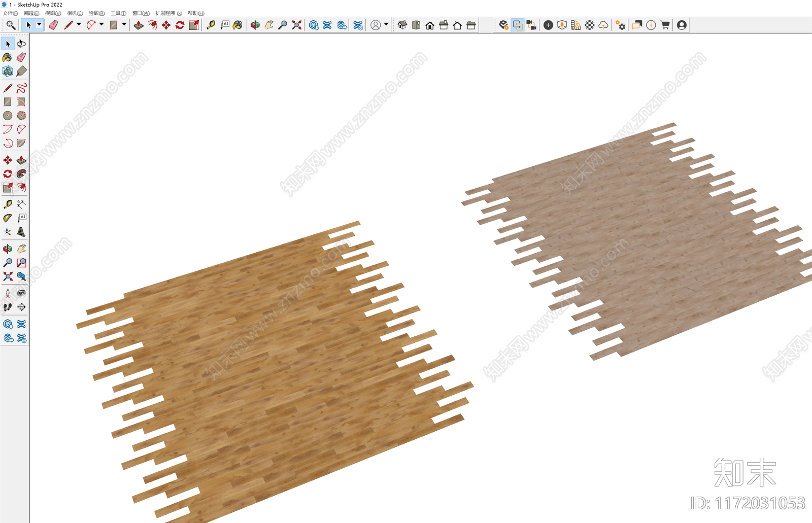This screenshot has width=812, height=523.
Task: Choose the Freehand tool in the left toolbar
Action: click(21, 88)
